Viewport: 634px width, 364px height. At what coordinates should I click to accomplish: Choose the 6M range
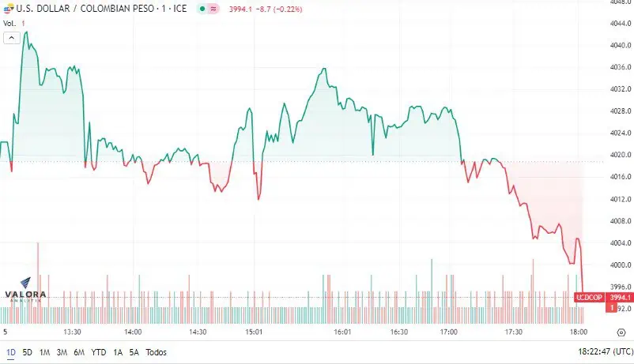coord(79,352)
